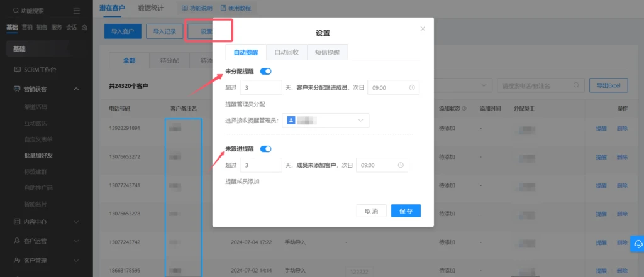Open 自助推广码 in the sidebar
The width and height of the screenshot is (644, 277).
38,188
